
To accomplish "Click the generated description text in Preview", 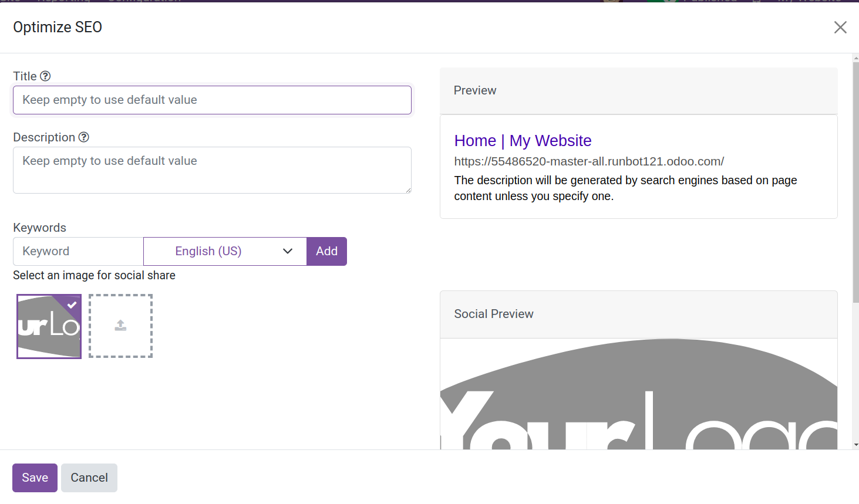I will (625, 188).
